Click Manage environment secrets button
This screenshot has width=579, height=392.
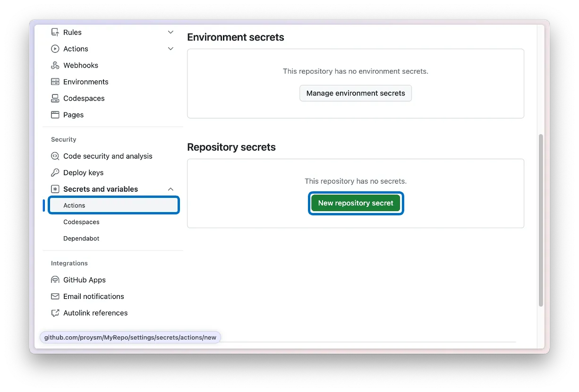(356, 94)
